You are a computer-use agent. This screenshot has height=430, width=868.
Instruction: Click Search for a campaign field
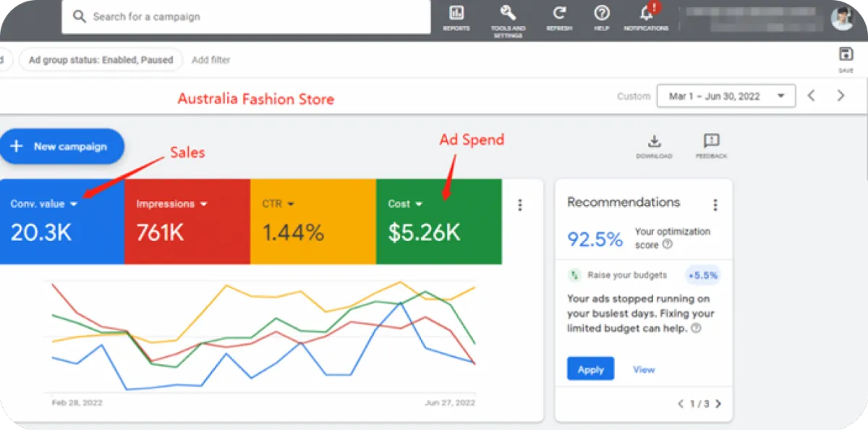pos(246,17)
